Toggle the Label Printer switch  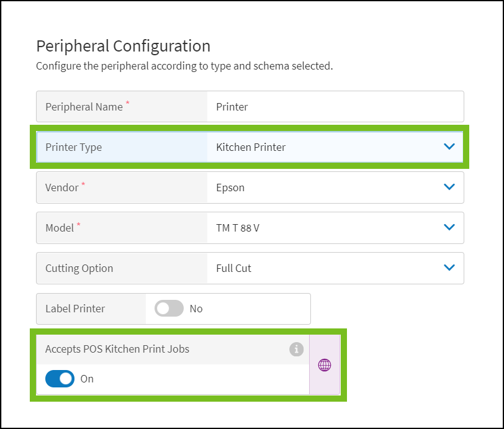(169, 309)
